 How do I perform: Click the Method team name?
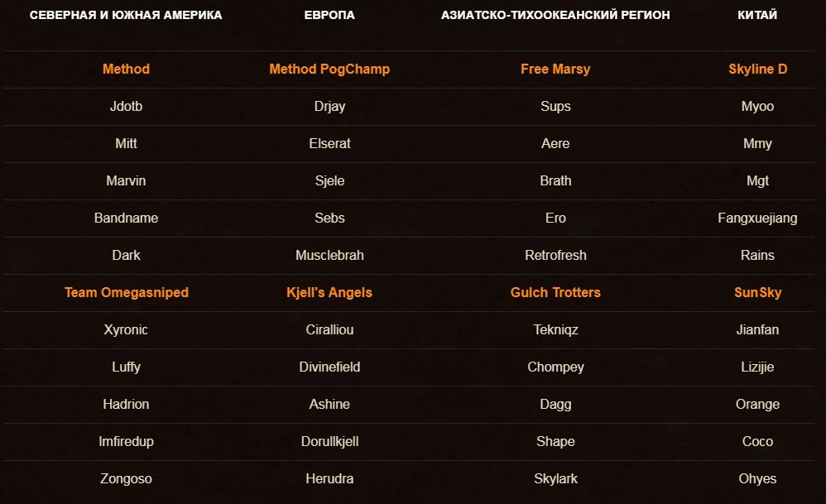point(126,69)
